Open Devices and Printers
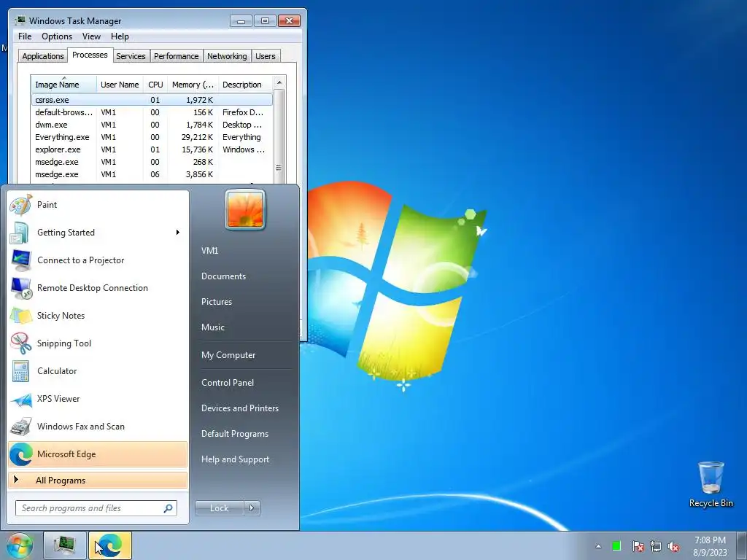This screenshot has height=560, width=747. pyautogui.click(x=239, y=408)
